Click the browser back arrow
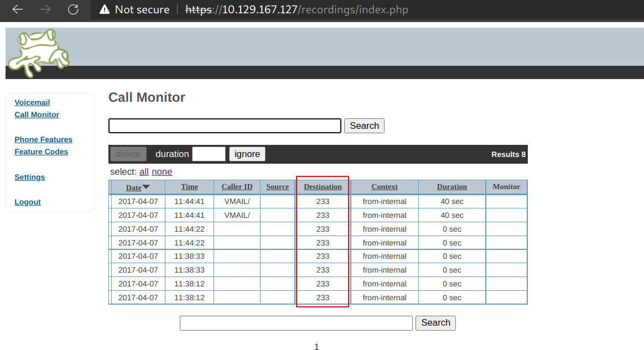Screen dimensions: 644x350 tap(17, 9)
